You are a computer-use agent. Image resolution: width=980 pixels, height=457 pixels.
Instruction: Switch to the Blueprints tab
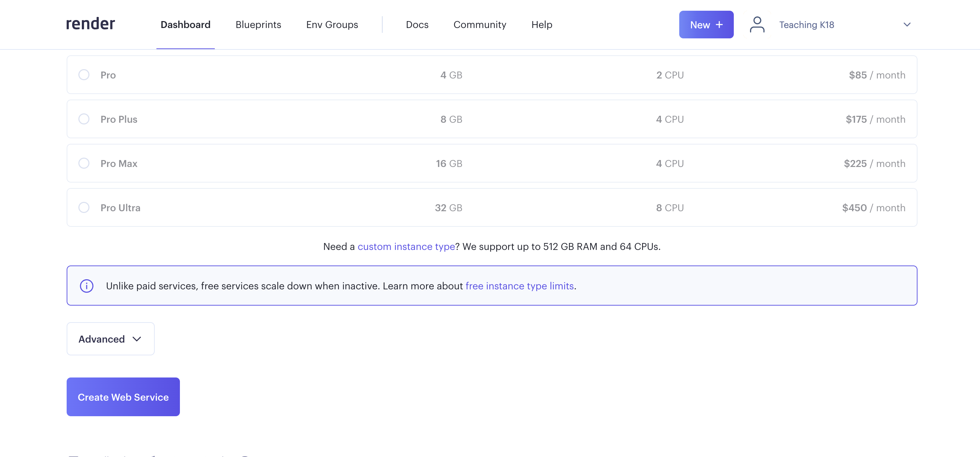[x=258, y=25]
